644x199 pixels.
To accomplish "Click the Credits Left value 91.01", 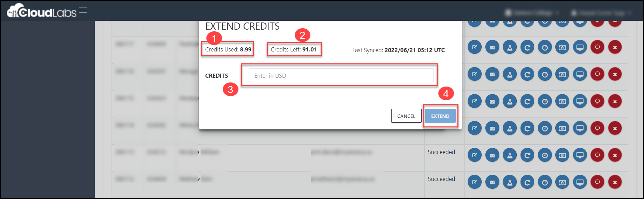I will click(x=310, y=49).
